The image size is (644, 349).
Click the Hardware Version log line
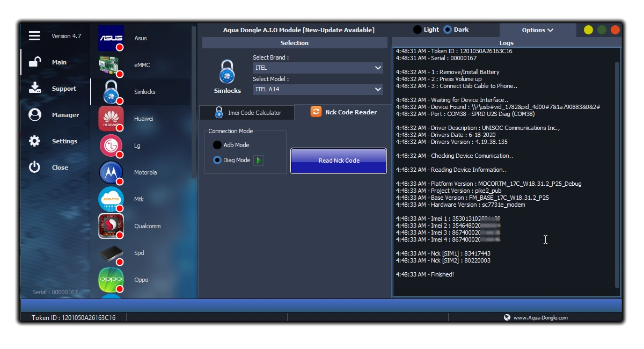(x=460, y=205)
